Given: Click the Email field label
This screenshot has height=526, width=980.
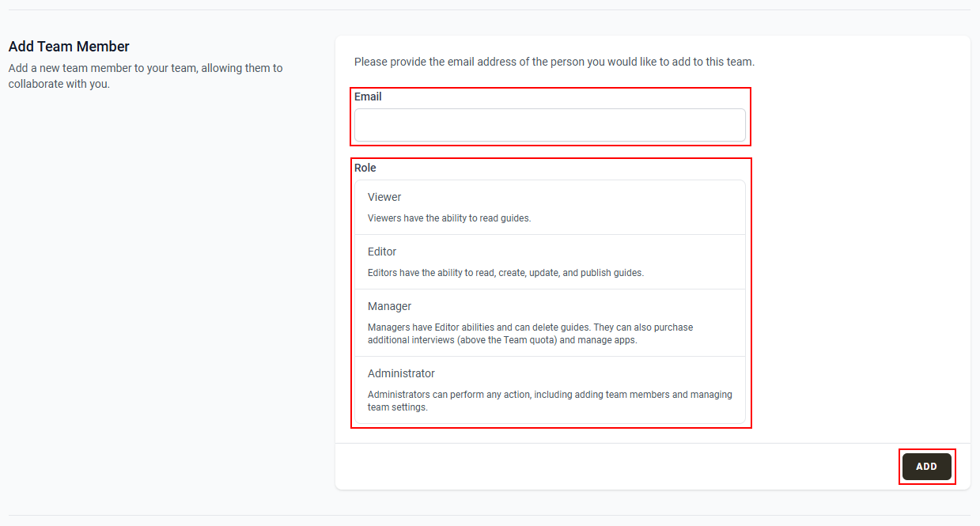Looking at the screenshot, I should (368, 96).
